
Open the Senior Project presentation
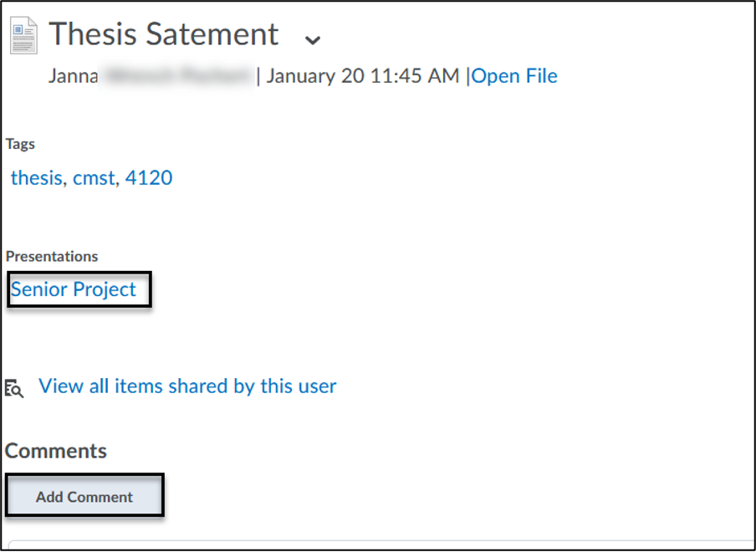(x=74, y=289)
